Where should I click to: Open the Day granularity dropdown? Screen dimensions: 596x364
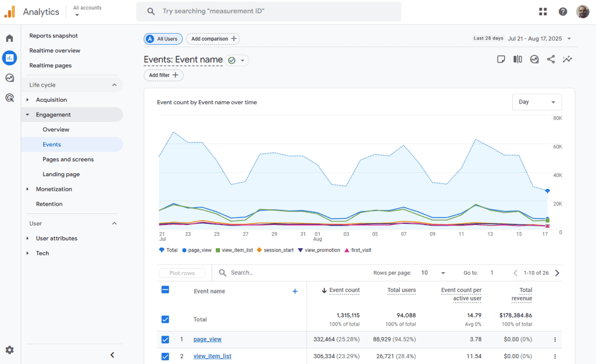(x=537, y=102)
